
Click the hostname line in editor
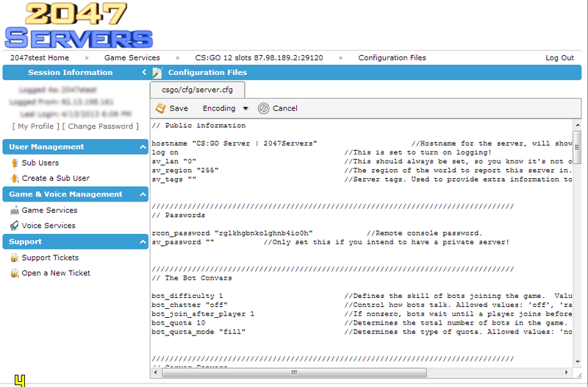[x=362, y=143]
